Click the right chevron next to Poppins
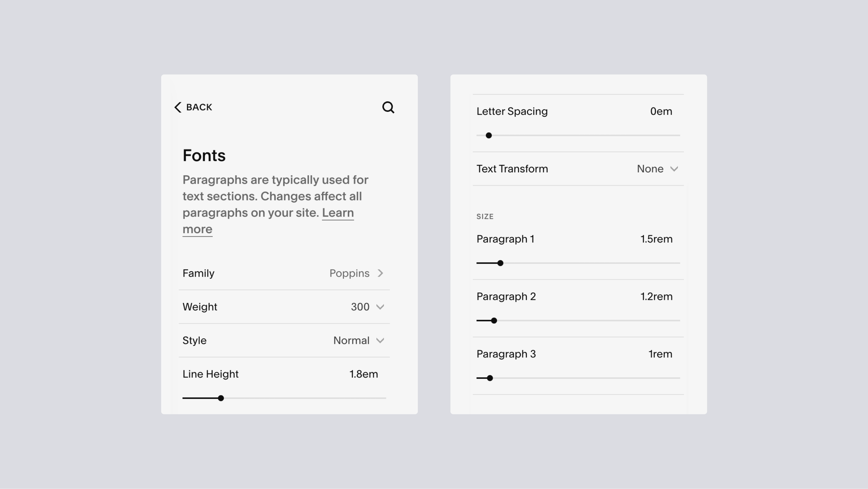The image size is (868, 489). tap(381, 273)
